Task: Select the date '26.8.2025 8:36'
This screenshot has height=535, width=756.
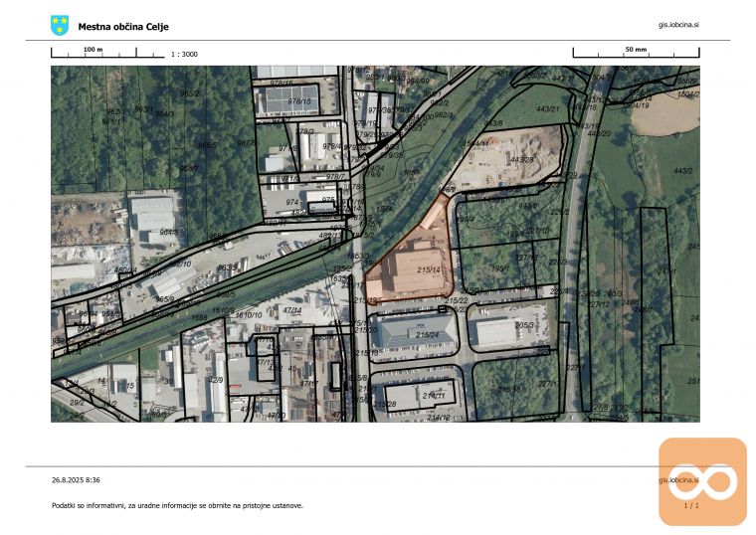Action: (77, 480)
